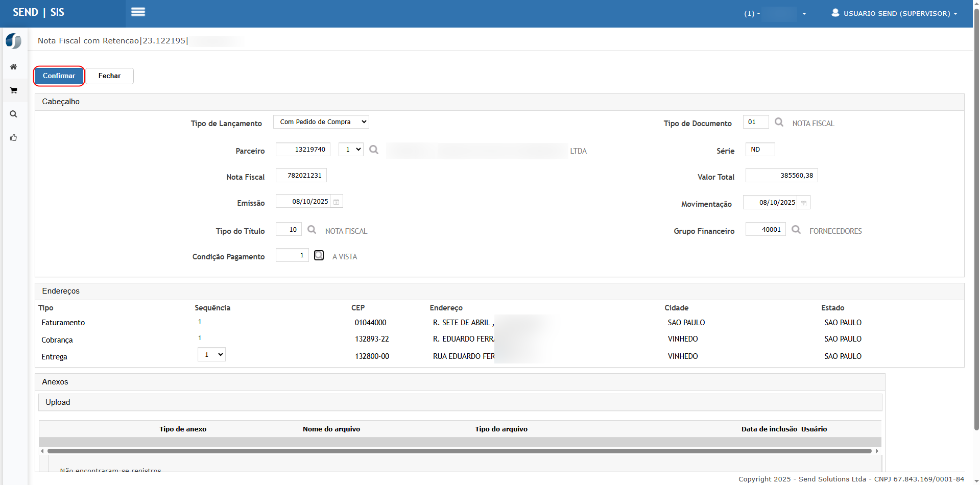Open USUARIO SEND (SUPERVISOR) user menu
Image resolution: width=980 pixels, height=485 pixels.
894,13
